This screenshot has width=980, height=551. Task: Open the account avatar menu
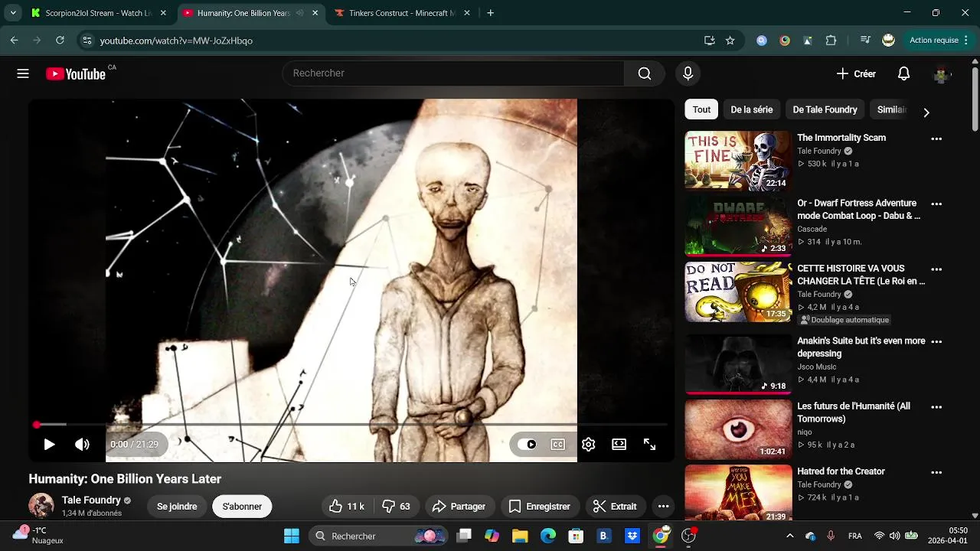(941, 73)
